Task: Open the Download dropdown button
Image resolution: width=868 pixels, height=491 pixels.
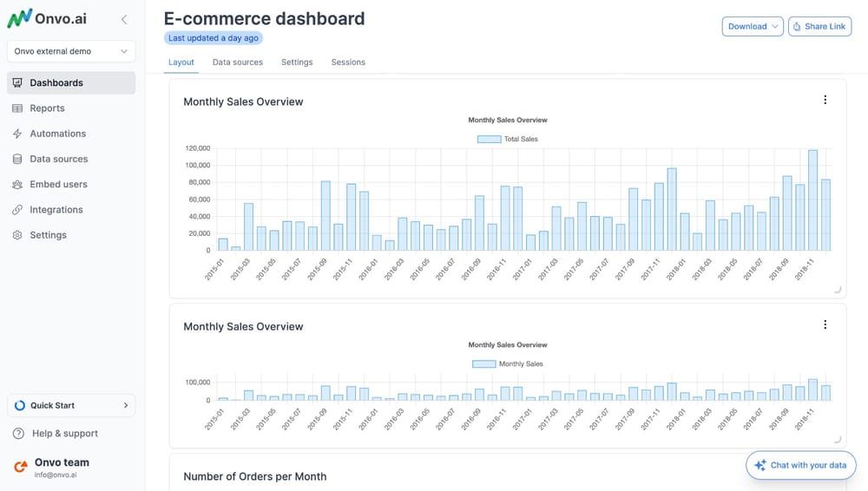Action: coord(752,27)
